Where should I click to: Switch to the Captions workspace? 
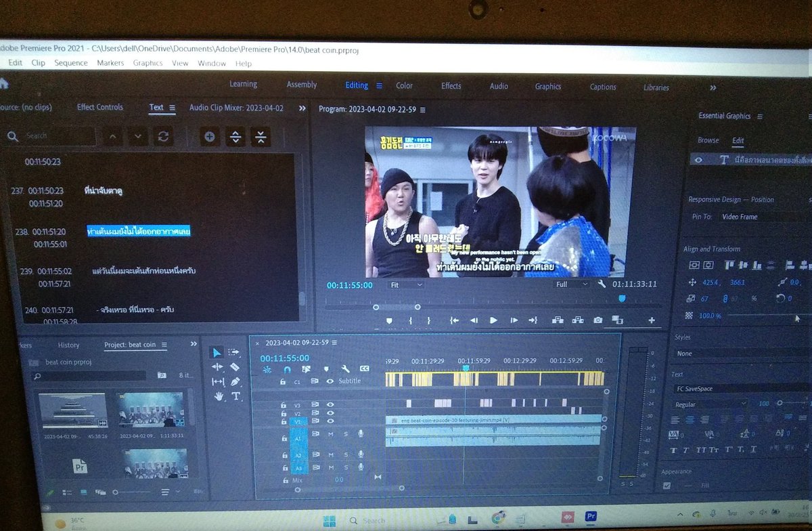point(603,87)
